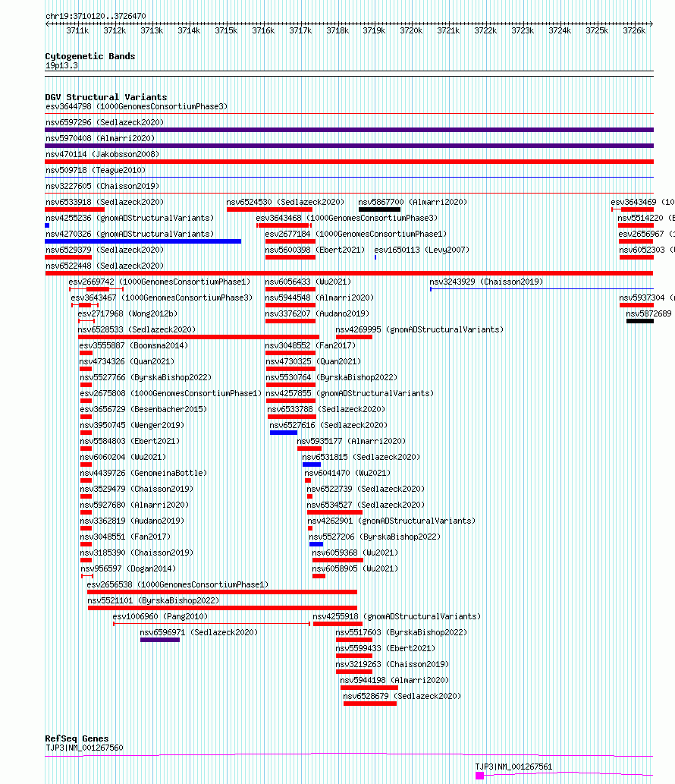Screen dimensions: 675x784
Task: Select magenta exon box of TJP3|NM_001267561
Action: 479,776
